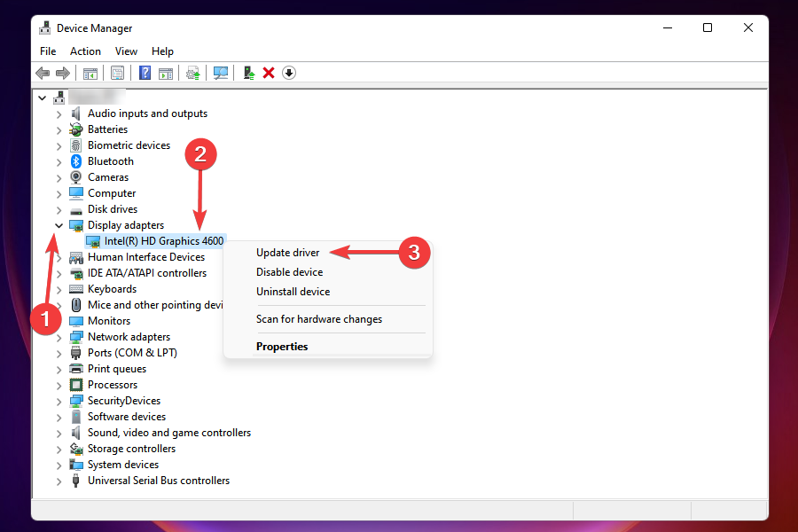The height and width of the screenshot is (532, 798).
Task: Click the Show/Hide Action Pane toolbar icon
Action: pyautogui.click(x=166, y=73)
